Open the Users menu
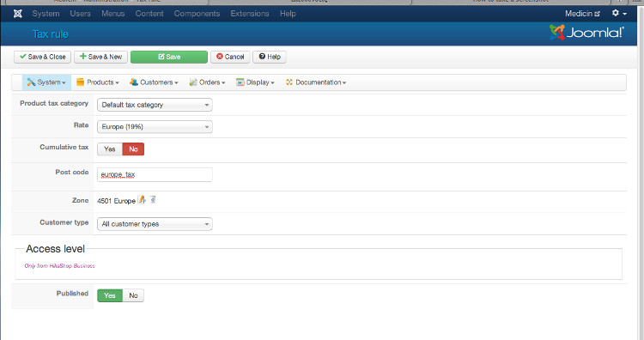 (80, 14)
